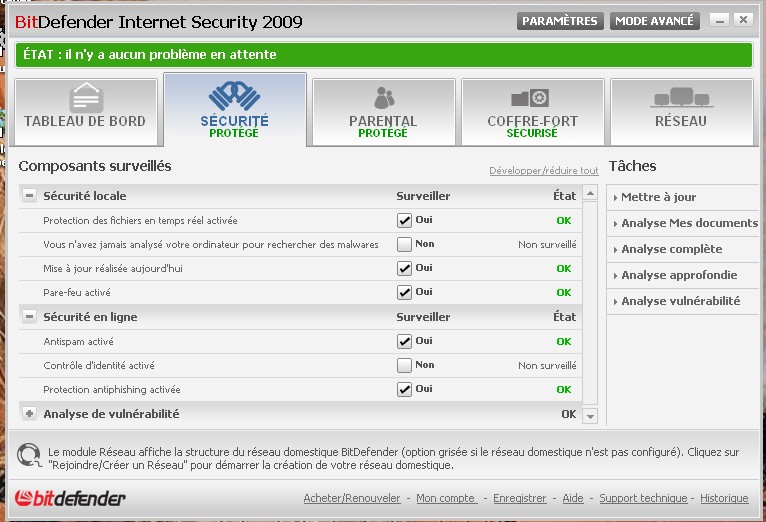Switch to the Réseau tab
This screenshot has height=522, width=766.
(x=681, y=112)
